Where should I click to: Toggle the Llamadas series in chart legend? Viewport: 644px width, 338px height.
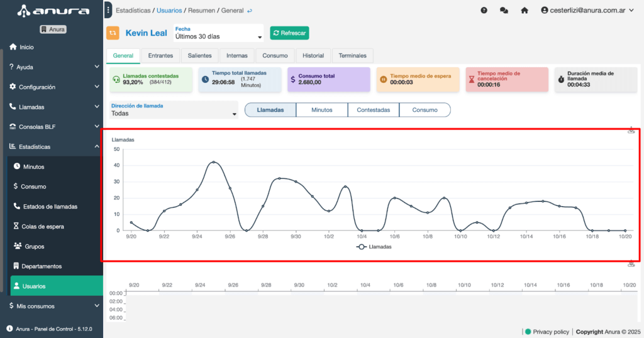point(374,247)
